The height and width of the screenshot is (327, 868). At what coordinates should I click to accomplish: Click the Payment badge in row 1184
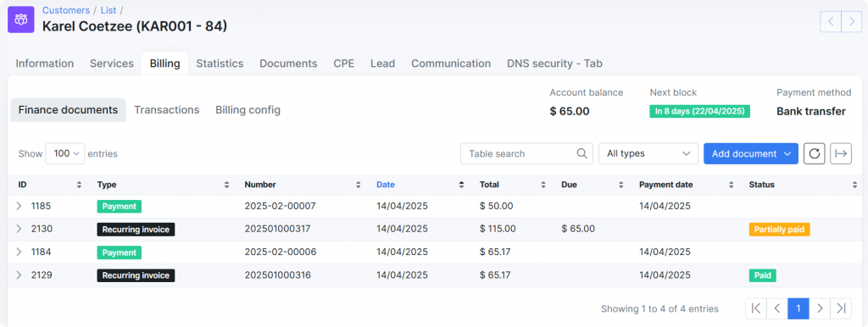coord(119,252)
